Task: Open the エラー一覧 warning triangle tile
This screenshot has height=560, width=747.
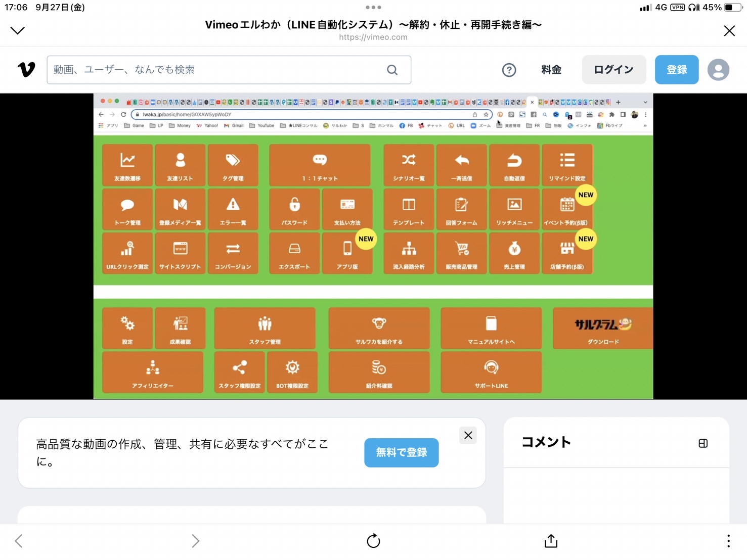Action: pos(233,209)
